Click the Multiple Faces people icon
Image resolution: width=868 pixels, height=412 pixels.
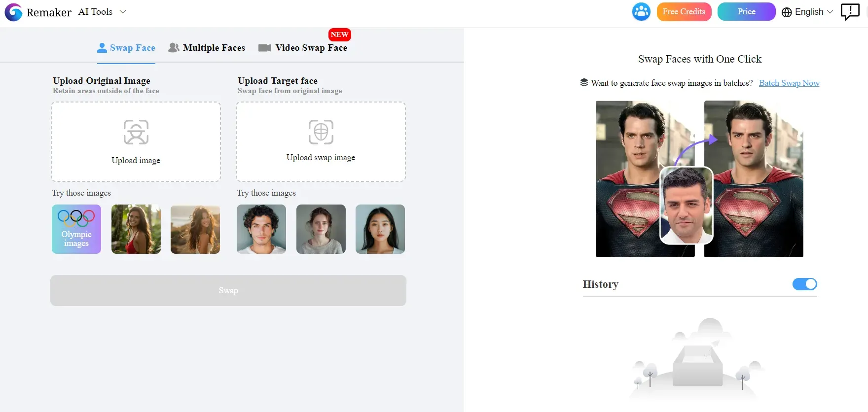coord(174,48)
